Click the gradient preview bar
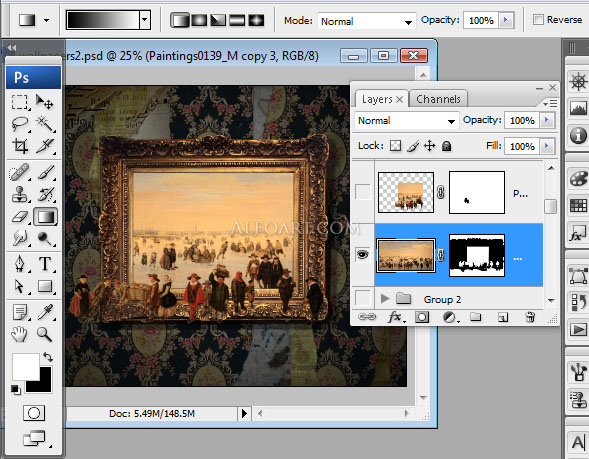 click(x=103, y=20)
